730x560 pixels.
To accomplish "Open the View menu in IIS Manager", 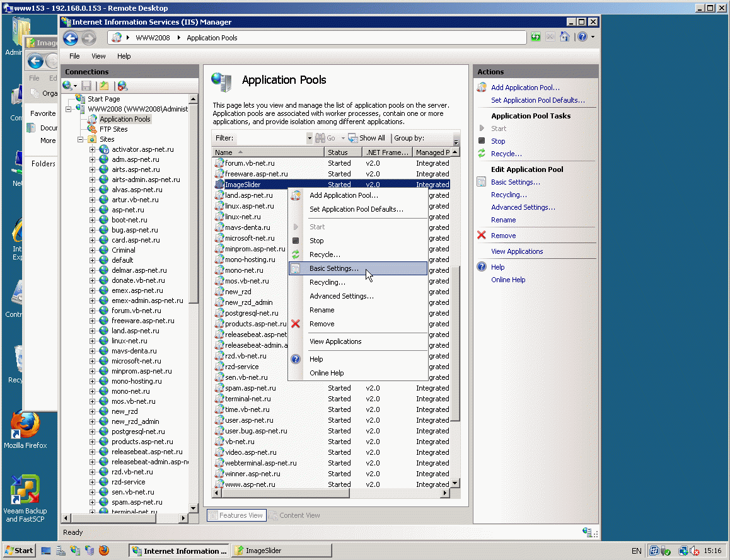I will [98, 56].
